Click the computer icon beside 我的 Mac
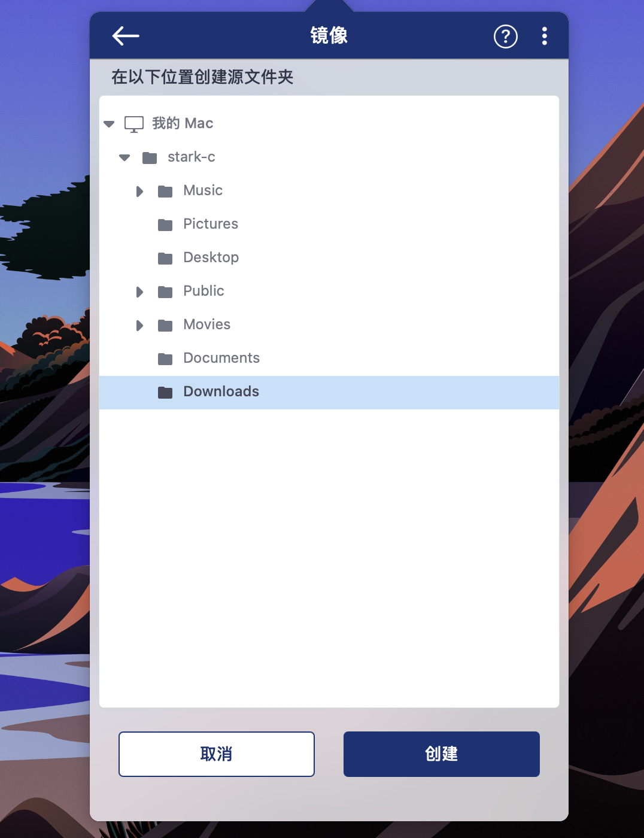 click(134, 124)
